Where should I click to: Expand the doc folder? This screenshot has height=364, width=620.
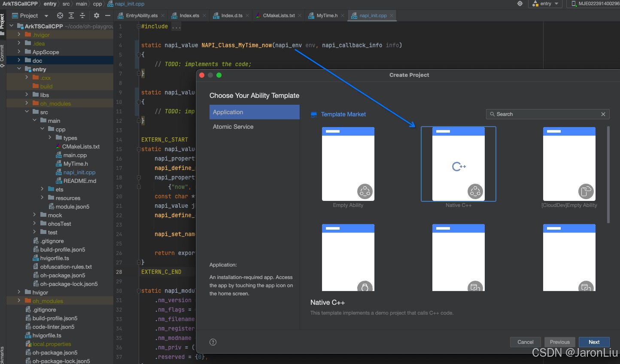[19, 61]
